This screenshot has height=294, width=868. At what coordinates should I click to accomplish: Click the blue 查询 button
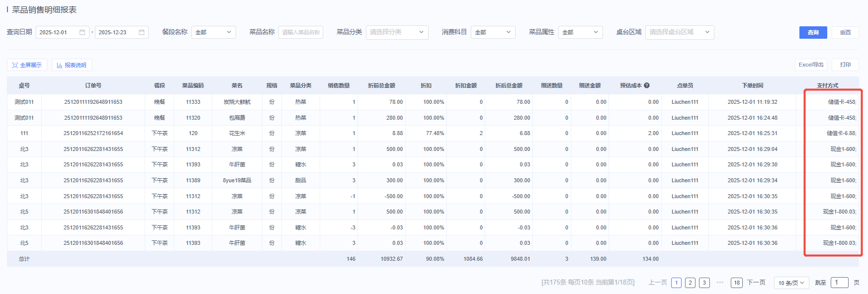point(813,32)
